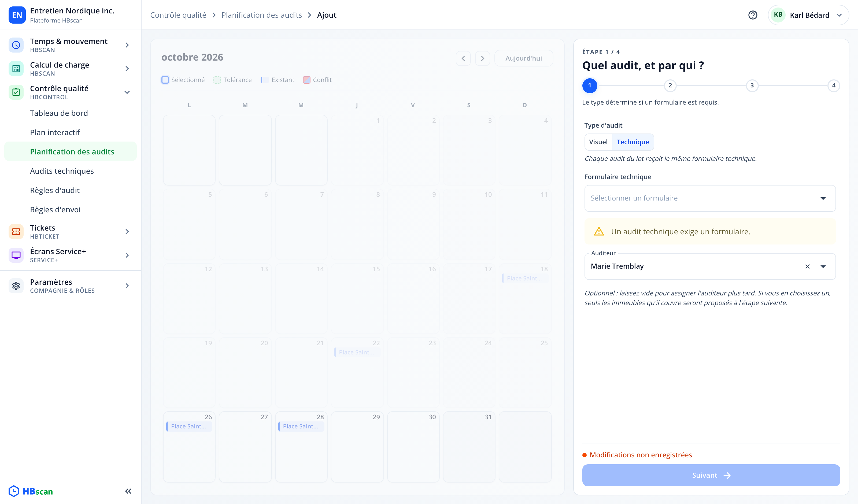This screenshot has height=504, width=858.
Task: Click the Suivant button
Action: tap(711, 475)
